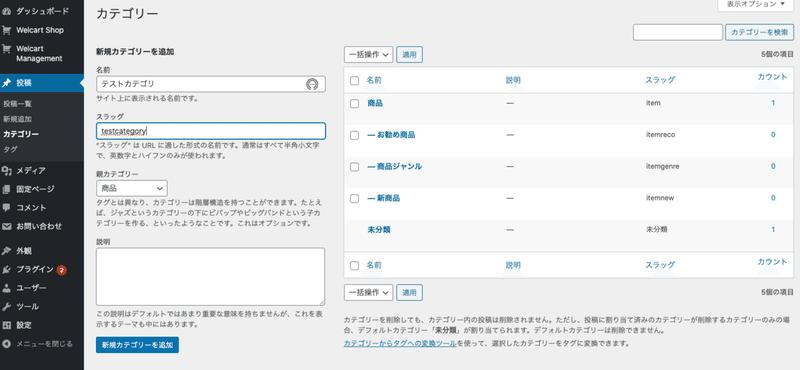Focus the 説明 description textarea
Viewport: 800px width, 370px height.
click(210, 277)
